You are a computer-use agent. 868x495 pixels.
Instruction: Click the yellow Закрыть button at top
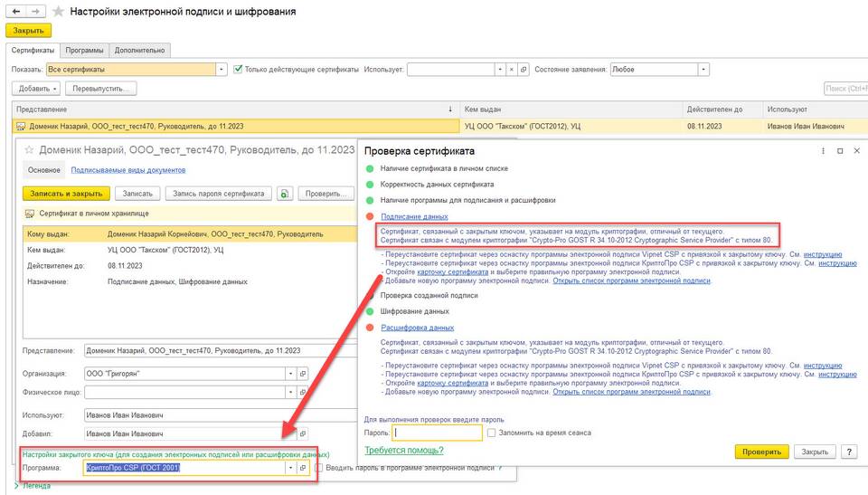(28, 31)
